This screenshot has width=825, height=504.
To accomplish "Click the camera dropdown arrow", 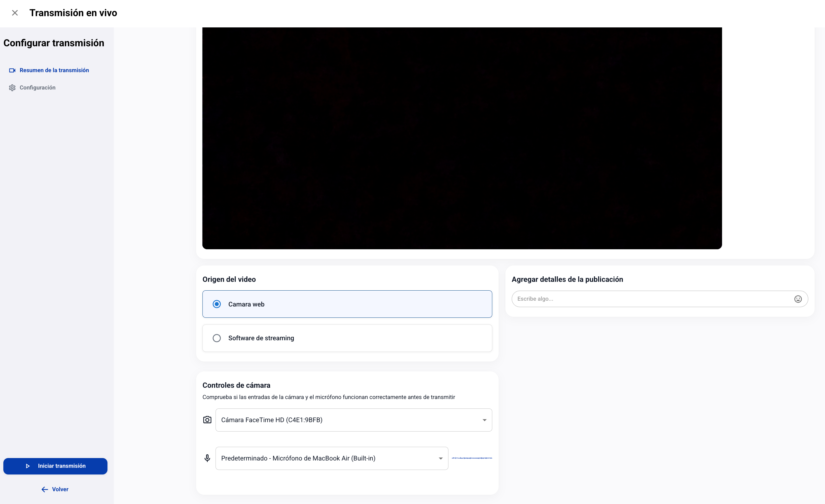I will [484, 420].
